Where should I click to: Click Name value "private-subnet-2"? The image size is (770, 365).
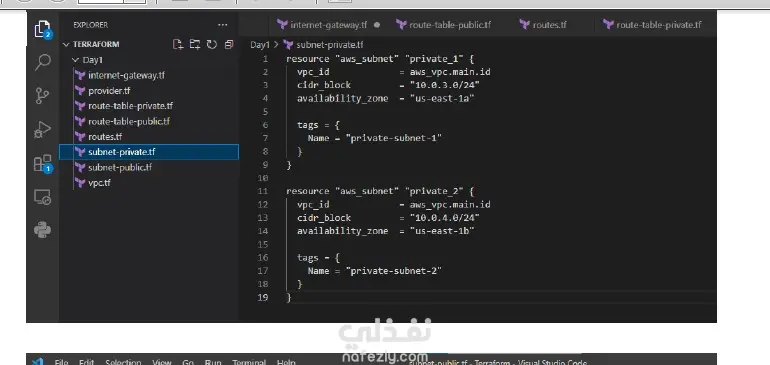394,271
